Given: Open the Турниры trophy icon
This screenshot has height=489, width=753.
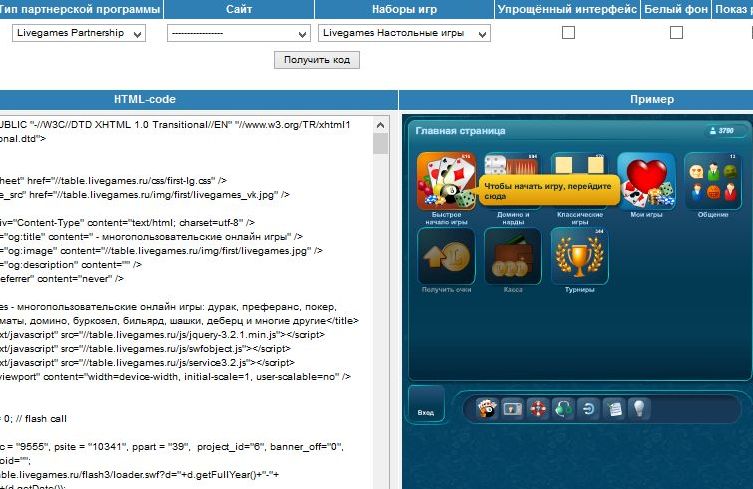Looking at the screenshot, I should (579, 255).
